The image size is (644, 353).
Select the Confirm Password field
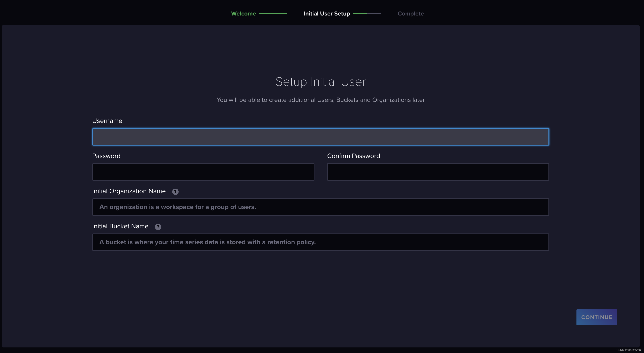438,172
